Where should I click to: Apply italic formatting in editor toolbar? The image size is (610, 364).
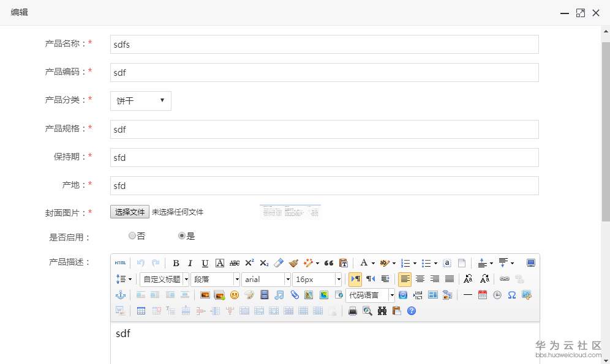(190, 263)
